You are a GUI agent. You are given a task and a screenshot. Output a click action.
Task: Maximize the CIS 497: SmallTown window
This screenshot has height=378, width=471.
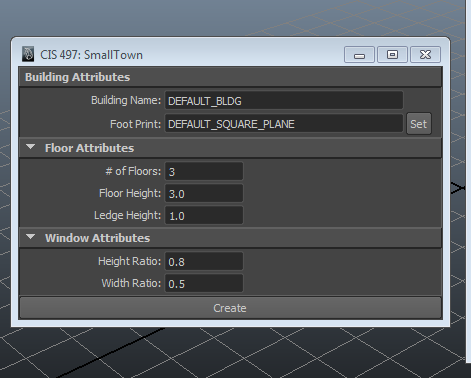[392, 55]
